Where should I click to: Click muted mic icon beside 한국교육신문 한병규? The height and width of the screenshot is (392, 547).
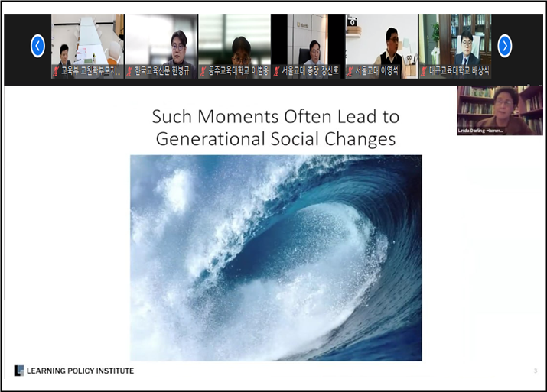(129, 71)
